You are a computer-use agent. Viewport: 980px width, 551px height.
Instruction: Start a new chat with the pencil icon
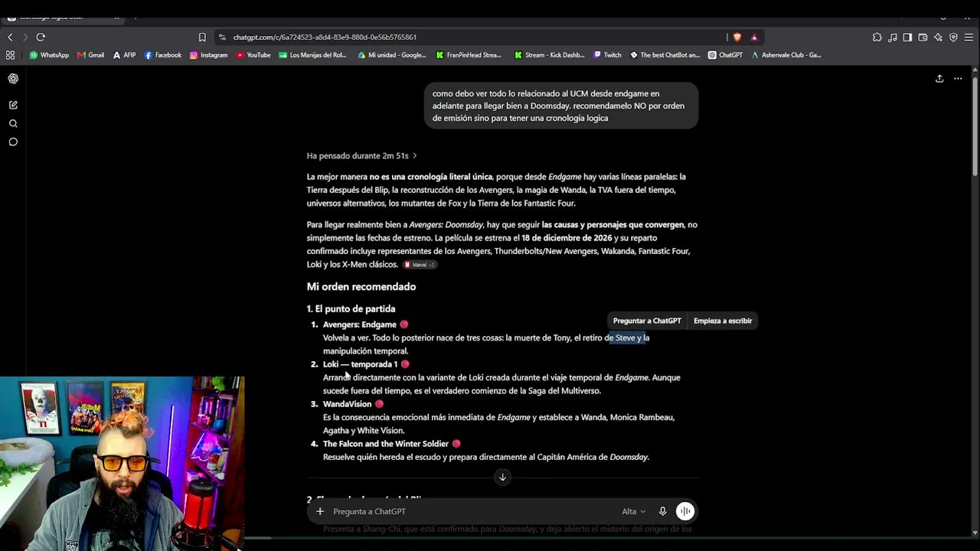(13, 105)
